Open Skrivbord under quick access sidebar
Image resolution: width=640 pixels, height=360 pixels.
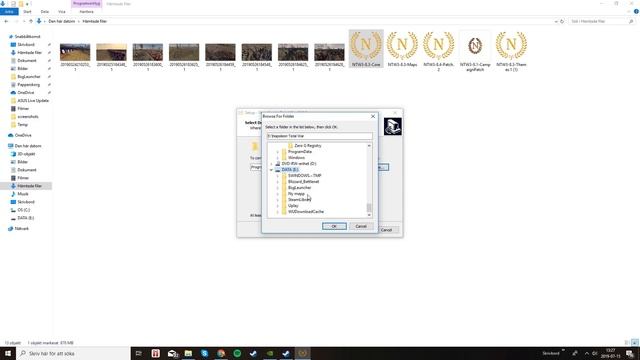point(26,44)
